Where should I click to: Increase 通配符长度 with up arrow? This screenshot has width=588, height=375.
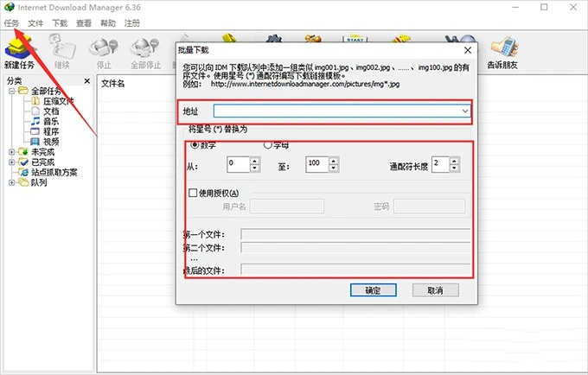click(x=454, y=161)
